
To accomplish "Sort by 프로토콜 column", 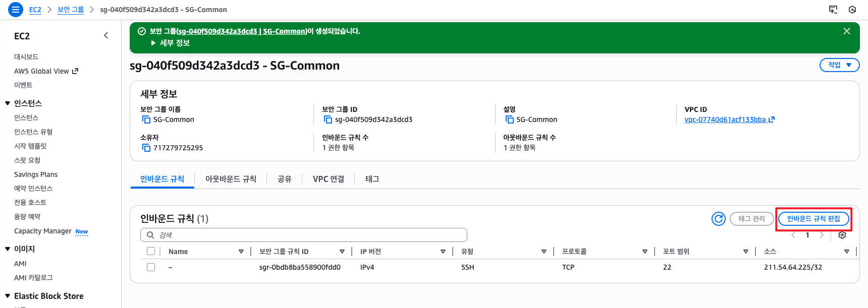I will point(644,252).
